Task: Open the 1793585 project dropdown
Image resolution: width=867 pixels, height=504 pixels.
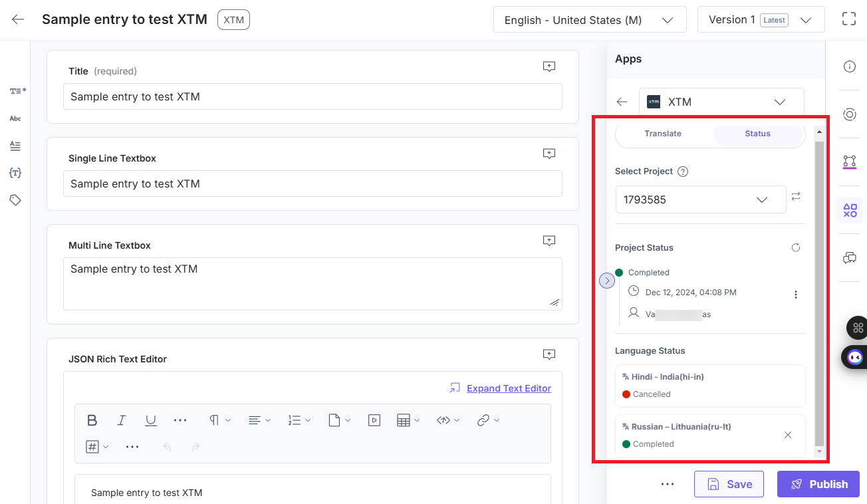Action: point(701,199)
